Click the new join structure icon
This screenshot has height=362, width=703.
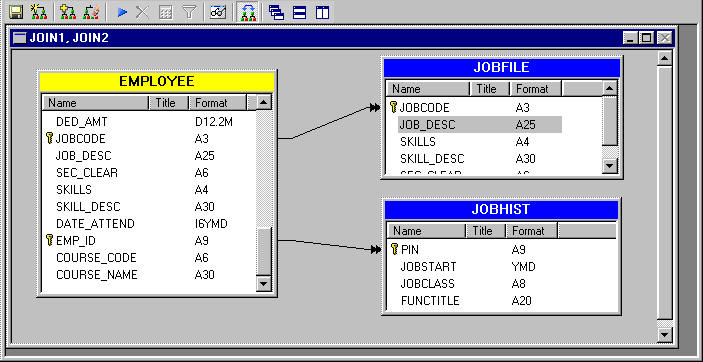point(39,12)
